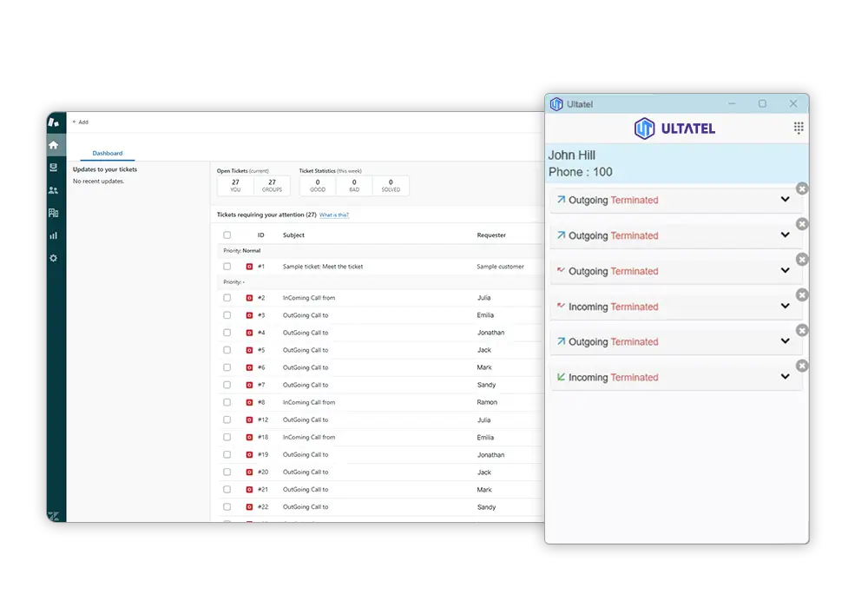Open the Reporting bar chart icon
Viewport: 868px width, 608px height.
tap(54, 235)
